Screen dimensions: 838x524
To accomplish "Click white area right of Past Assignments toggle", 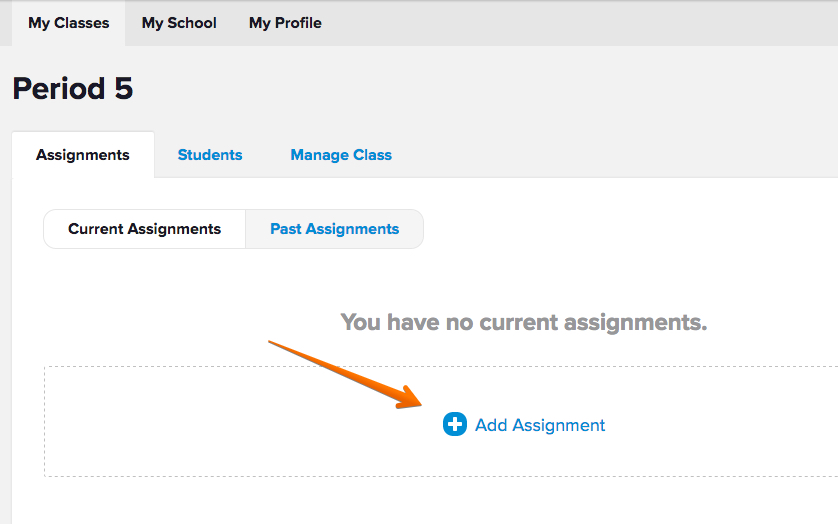I will point(620,229).
